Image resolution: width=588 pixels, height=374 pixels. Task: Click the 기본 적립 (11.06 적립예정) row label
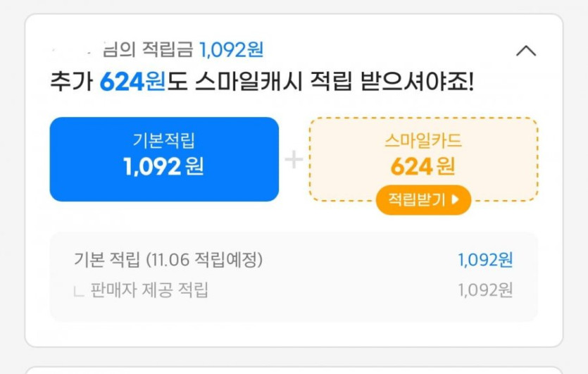pos(168,260)
